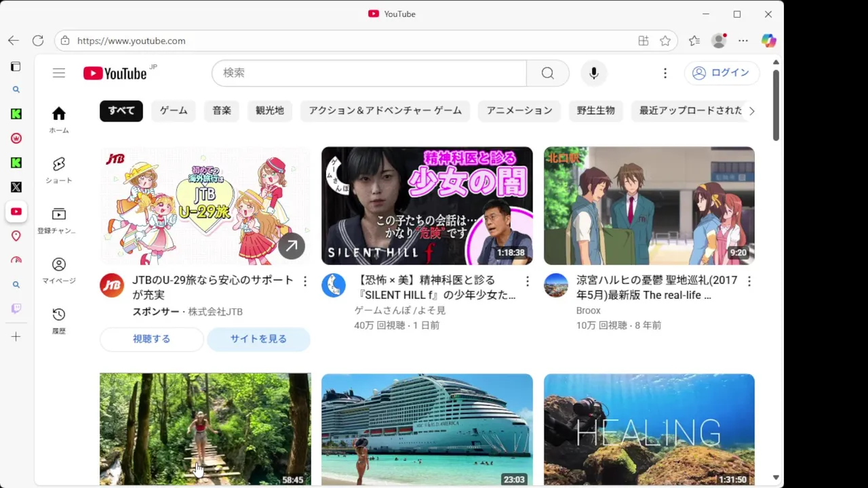The image size is (868, 488).
Task: Select the 音楽 filter chip
Action: pyautogui.click(x=222, y=110)
